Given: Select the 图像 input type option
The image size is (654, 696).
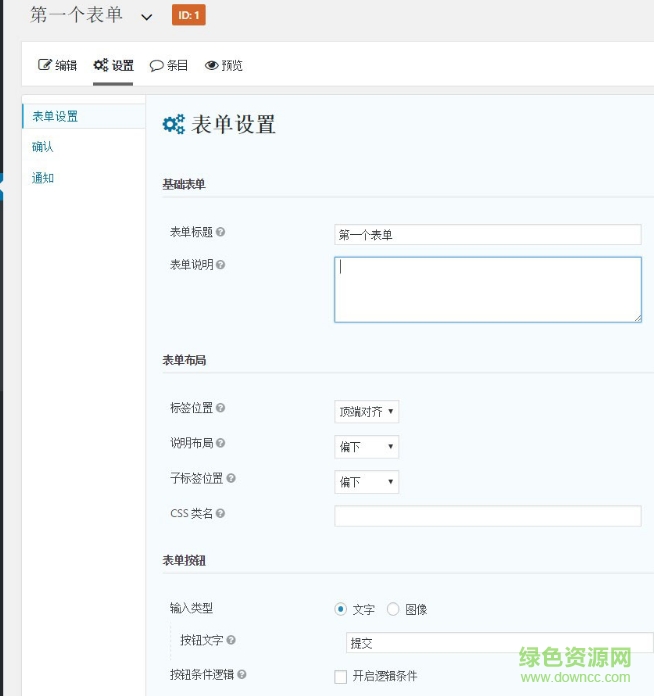Looking at the screenshot, I should (393, 609).
